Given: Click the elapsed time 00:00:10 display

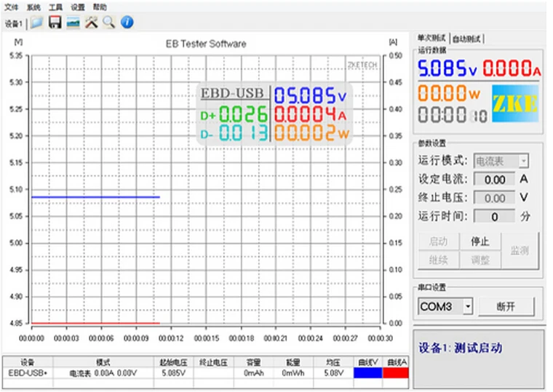Looking at the screenshot, I should [x=453, y=116].
